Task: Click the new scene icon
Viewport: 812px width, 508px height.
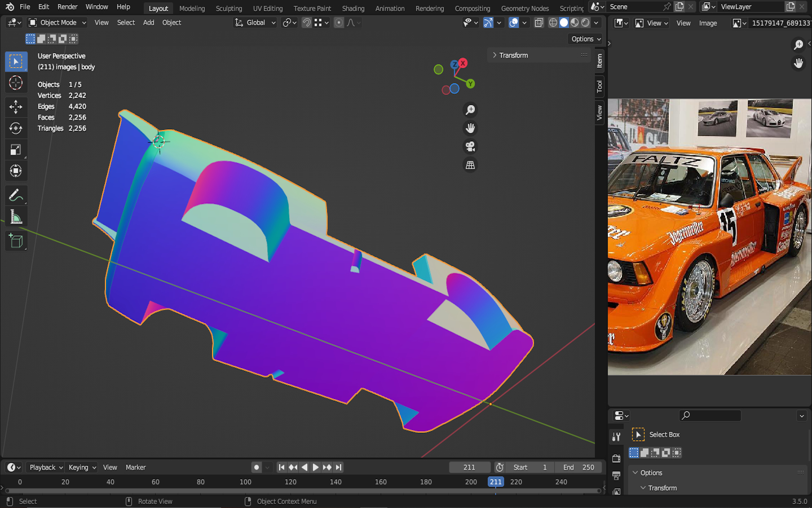Action: (x=679, y=7)
